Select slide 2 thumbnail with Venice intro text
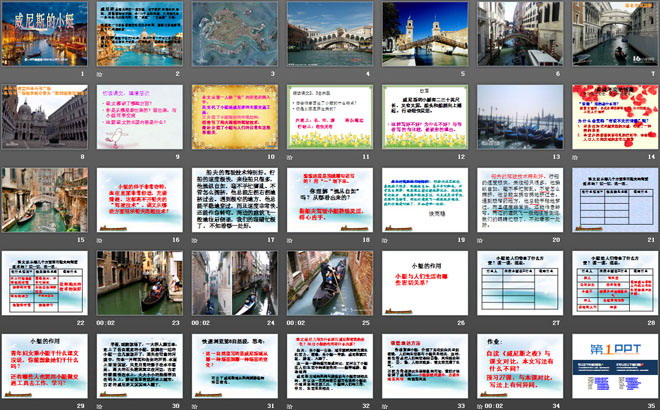The width and height of the screenshot is (660, 410). [140, 34]
